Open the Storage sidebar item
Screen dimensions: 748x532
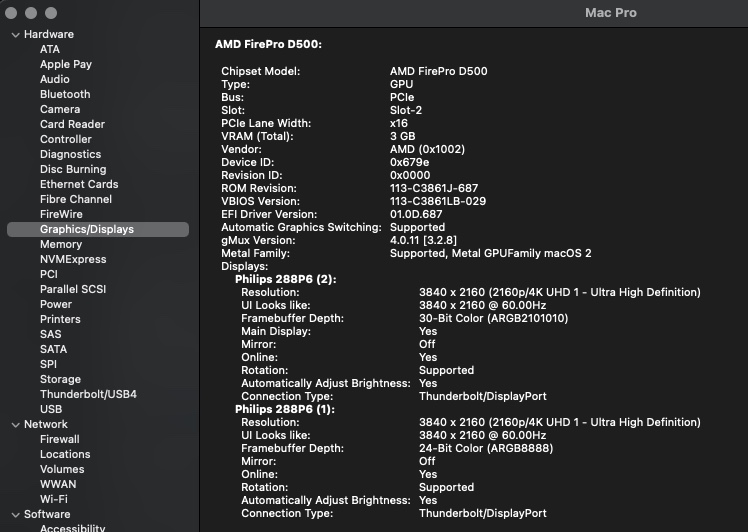click(60, 379)
